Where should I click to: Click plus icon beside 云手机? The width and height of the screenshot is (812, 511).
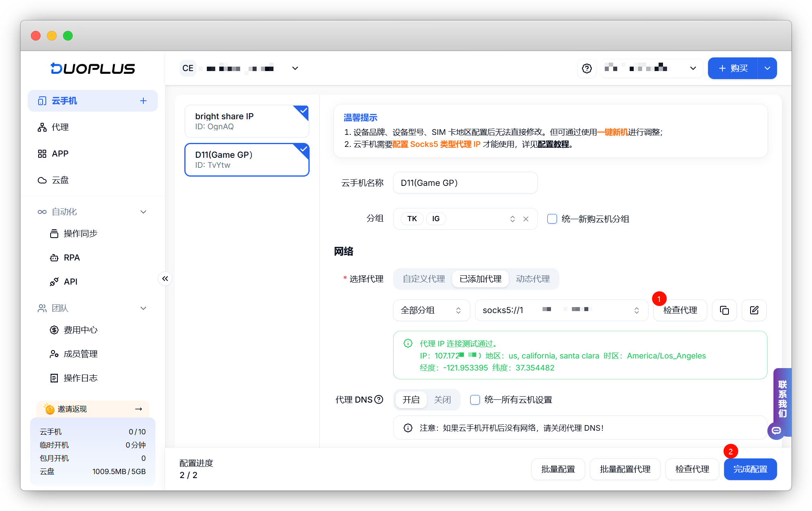point(143,101)
